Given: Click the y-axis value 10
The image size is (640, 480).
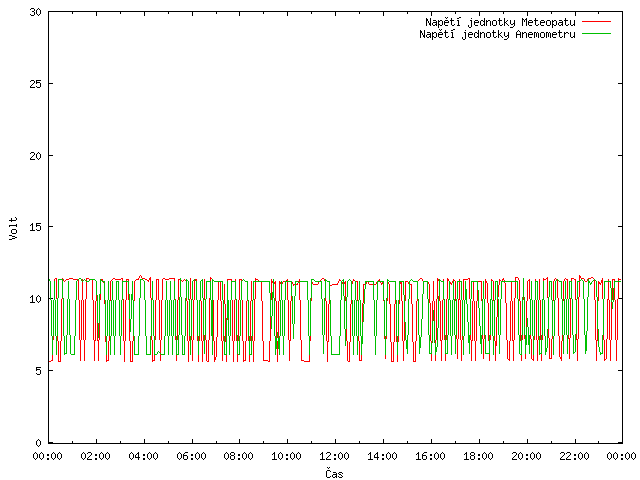Looking at the screenshot, I should (36, 299).
